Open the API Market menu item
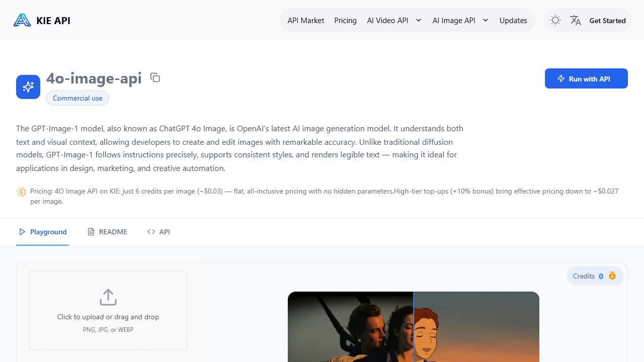 pos(305,21)
